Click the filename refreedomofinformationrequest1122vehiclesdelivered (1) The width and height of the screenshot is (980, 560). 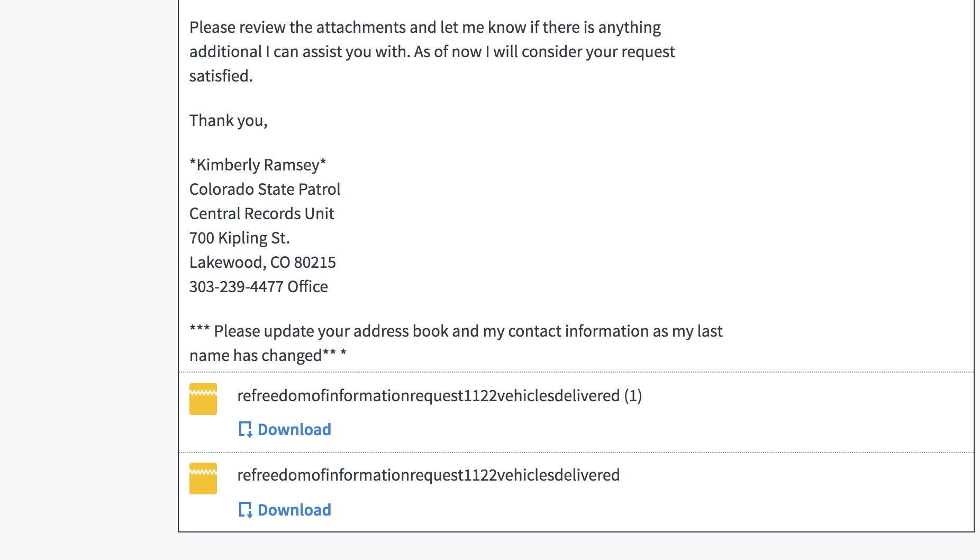point(439,395)
